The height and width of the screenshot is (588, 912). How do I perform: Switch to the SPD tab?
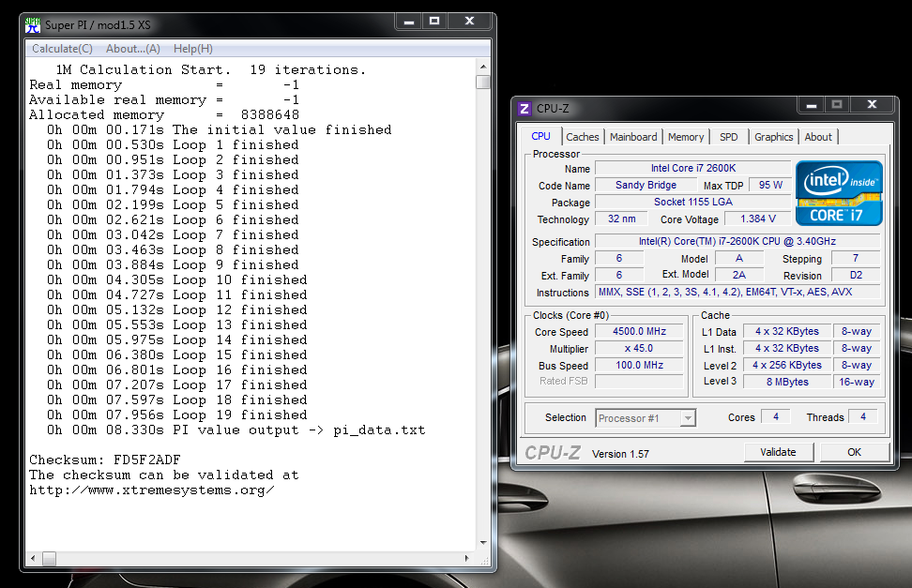point(729,137)
